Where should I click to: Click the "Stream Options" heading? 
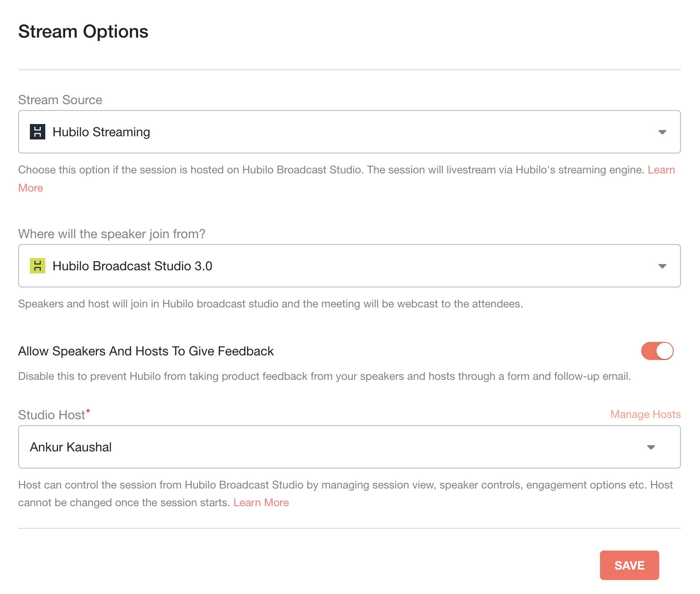[83, 32]
